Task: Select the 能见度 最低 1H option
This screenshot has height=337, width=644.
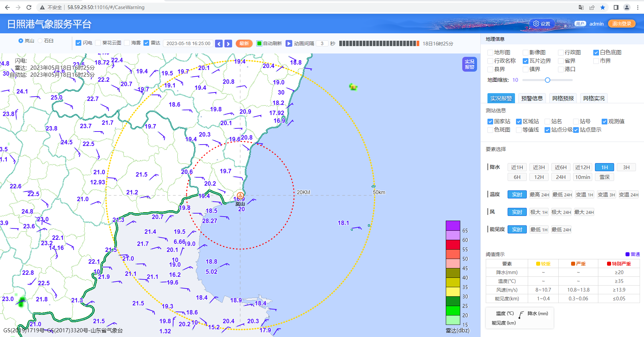Action: pyautogui.click(x=539, y=229)
